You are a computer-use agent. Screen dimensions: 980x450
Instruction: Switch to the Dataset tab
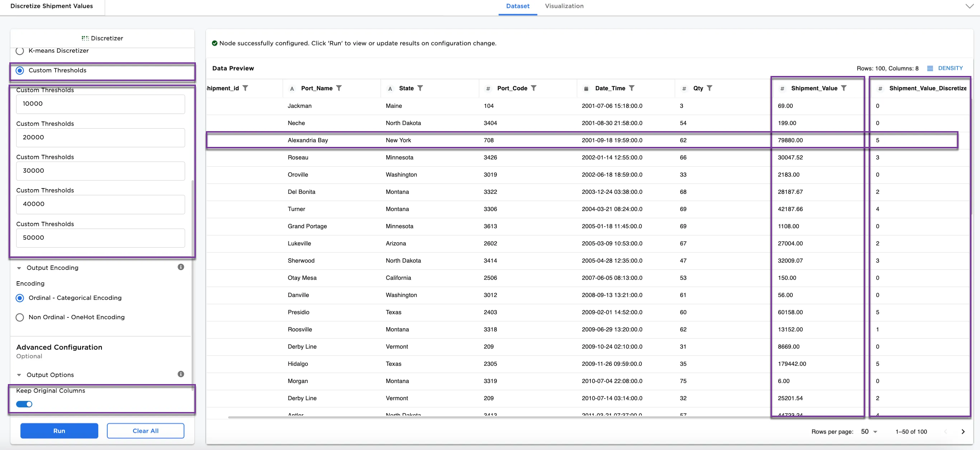pos(517,6)
